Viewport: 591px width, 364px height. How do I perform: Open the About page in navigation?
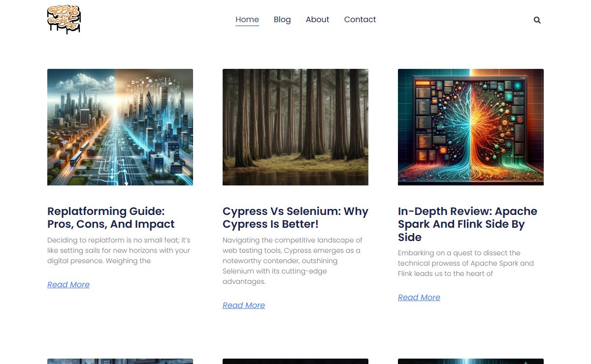pos(318,20)
